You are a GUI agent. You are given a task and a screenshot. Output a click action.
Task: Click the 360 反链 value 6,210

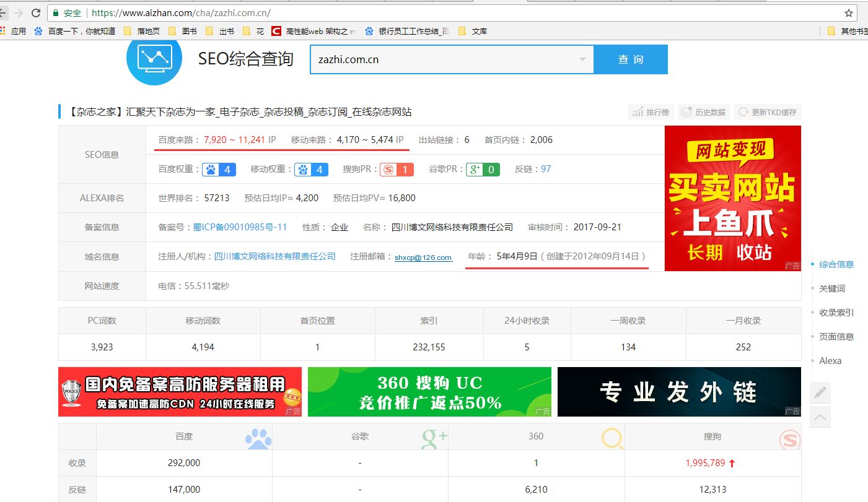(x=536, y=489)
